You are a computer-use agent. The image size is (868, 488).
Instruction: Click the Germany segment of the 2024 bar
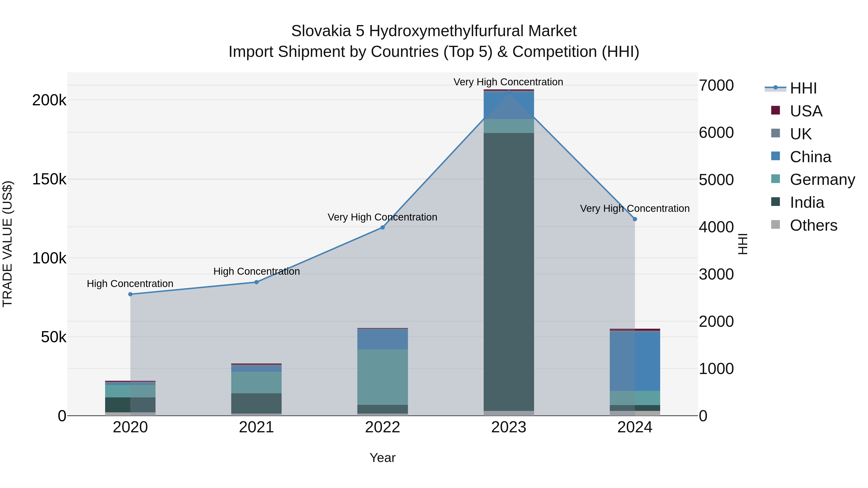tap(635, 398)
